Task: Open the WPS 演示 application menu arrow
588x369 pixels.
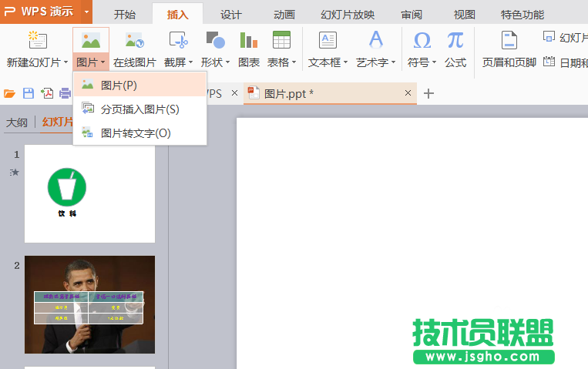Action: click(87, 13)
